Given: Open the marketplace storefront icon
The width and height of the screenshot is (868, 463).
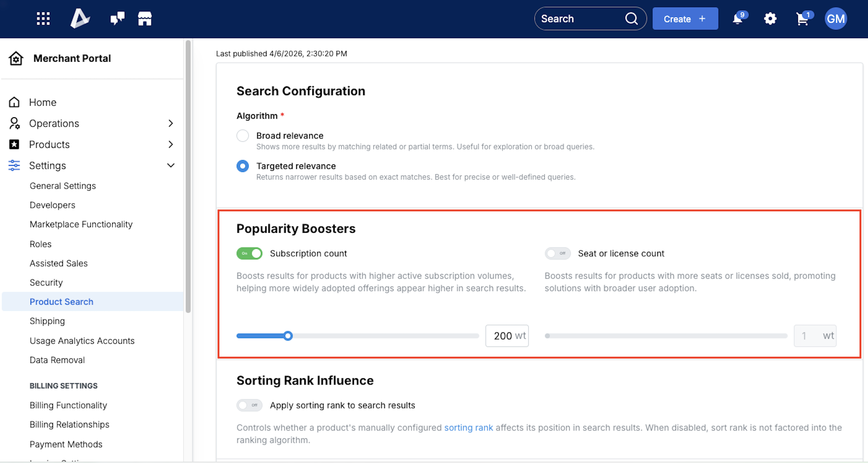Looking at the screenshot, I should (144, 18).
